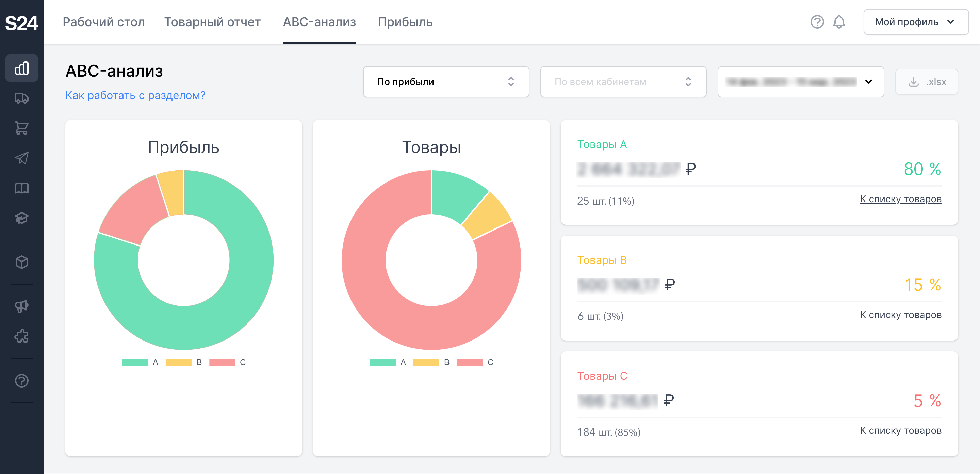This screenshot has height=474, width=980.
Task: Toggle legend item A in Товары chart
Action: (388, 362)
